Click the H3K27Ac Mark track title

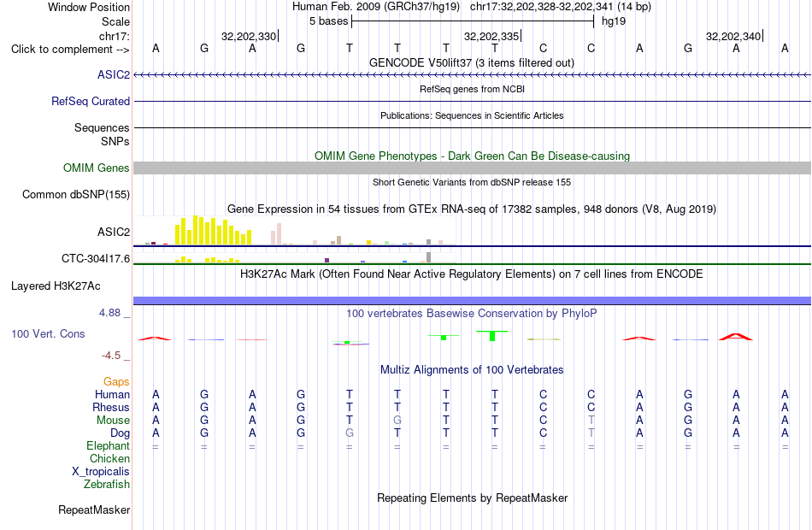pos(471,274)
